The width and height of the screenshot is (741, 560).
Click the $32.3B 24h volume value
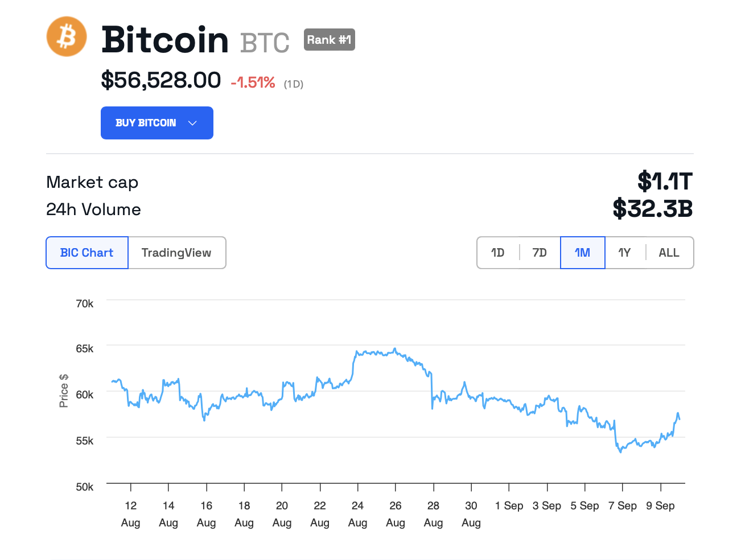pos(652,209)
